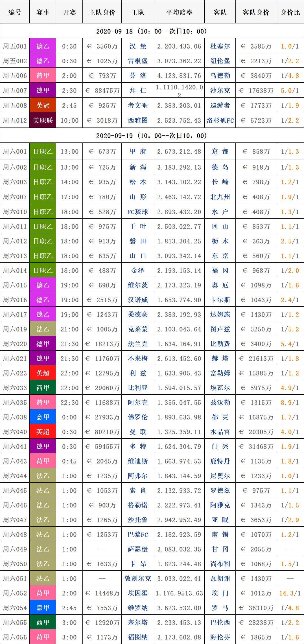304x644 pixels.
Task: Open away team 水晶宫 link
Action: tap(220, 432)
